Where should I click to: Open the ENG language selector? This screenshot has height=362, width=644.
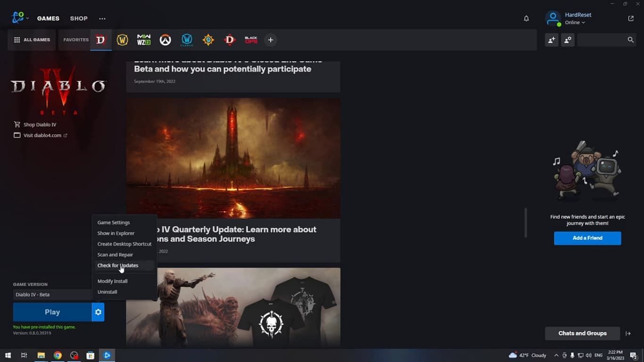(598, 355)
